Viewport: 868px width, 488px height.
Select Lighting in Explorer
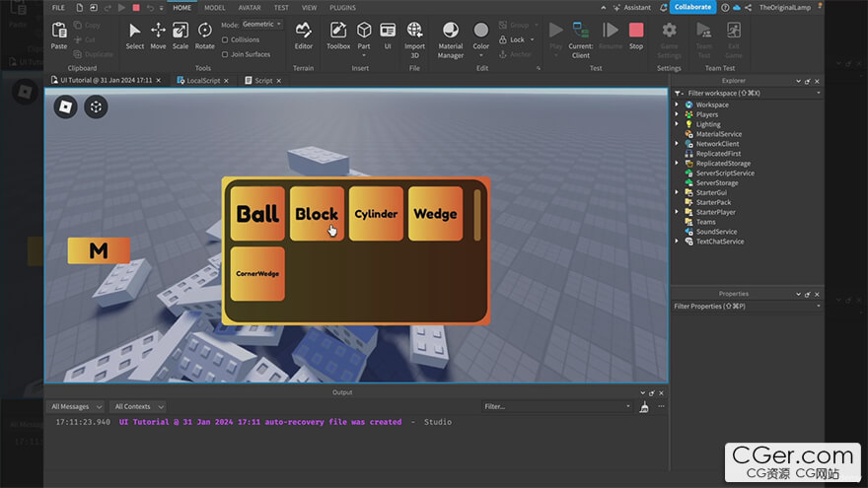click(x=708, y=124)
